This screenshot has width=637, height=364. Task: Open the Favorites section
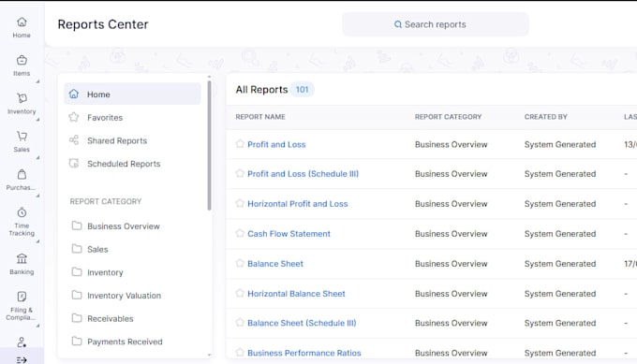[105, 118]
